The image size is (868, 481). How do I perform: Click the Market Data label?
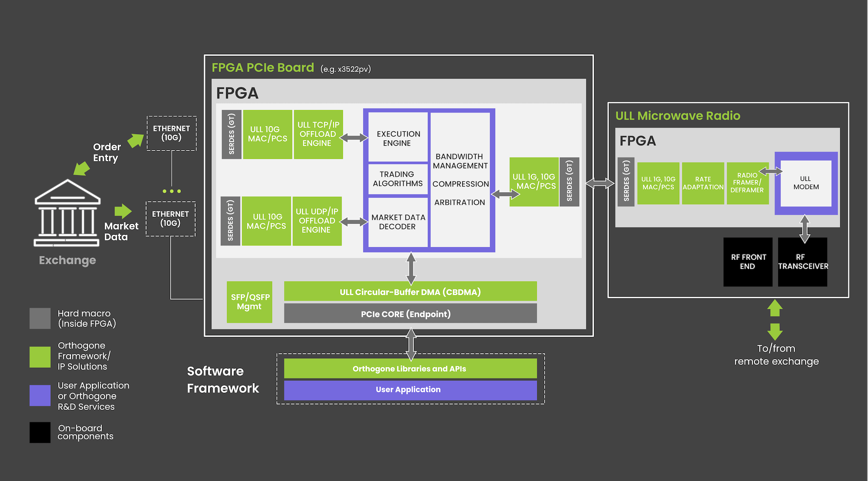[121, 231]
